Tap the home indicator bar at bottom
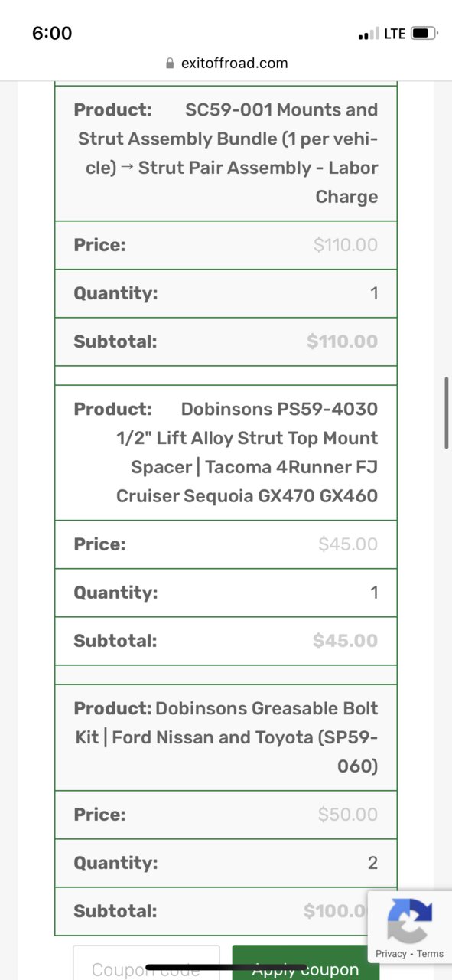452x980 pixels. pos(226,968)
